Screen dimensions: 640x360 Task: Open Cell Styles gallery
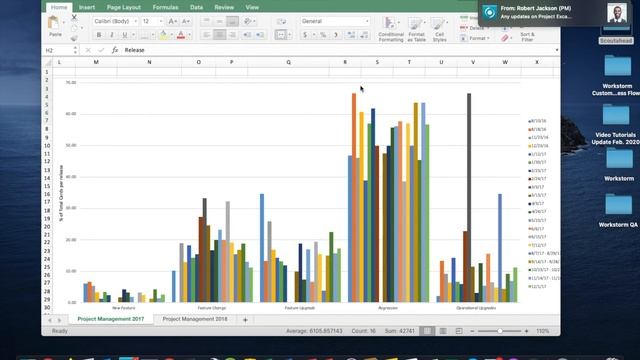click(x=439, y=29)
